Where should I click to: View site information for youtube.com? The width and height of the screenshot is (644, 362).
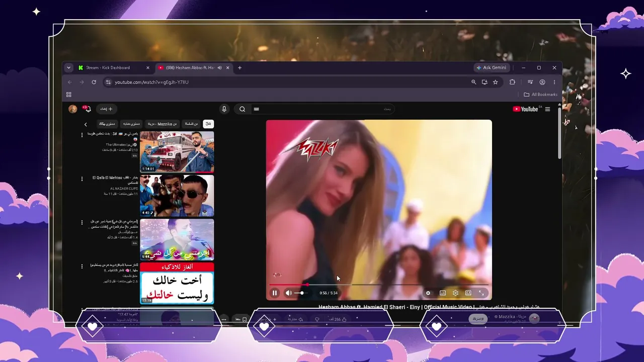click(x=108, y=82)
